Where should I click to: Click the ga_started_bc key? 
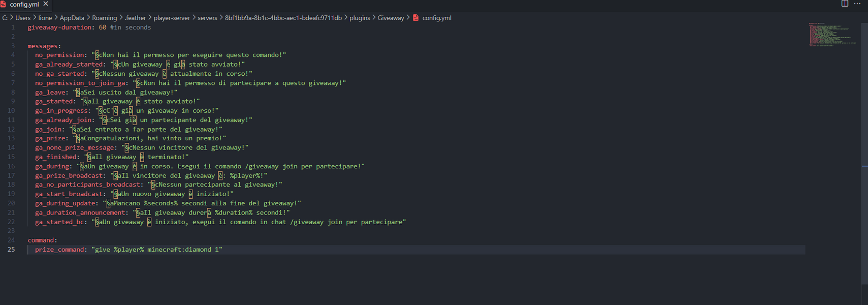pyautogui.click(x=59, y=222)
